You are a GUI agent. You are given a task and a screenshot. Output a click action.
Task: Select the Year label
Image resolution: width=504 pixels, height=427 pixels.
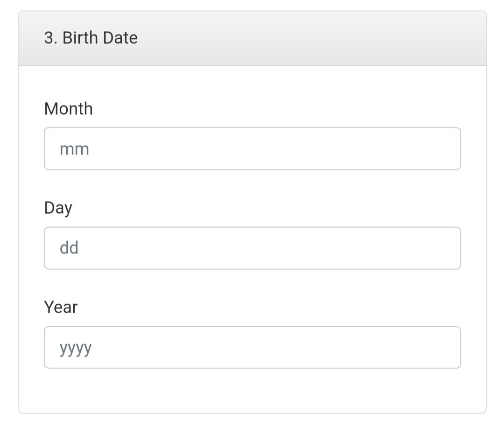(x=61, y=307)
